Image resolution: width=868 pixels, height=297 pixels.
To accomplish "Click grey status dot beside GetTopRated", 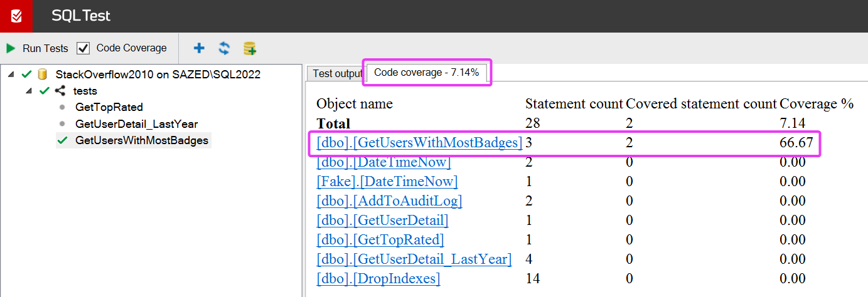I will tap(62, 107).
